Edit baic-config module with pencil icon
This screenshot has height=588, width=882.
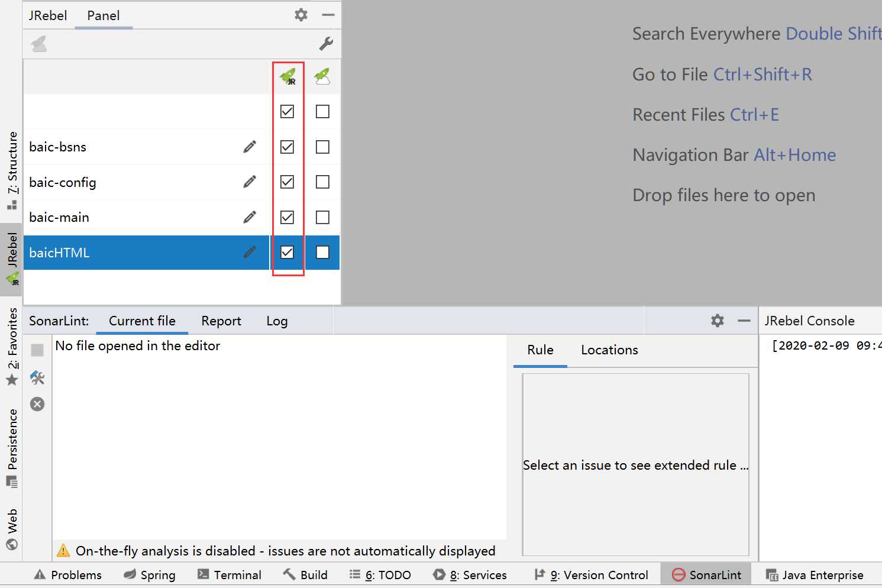(x=250, y=182)
